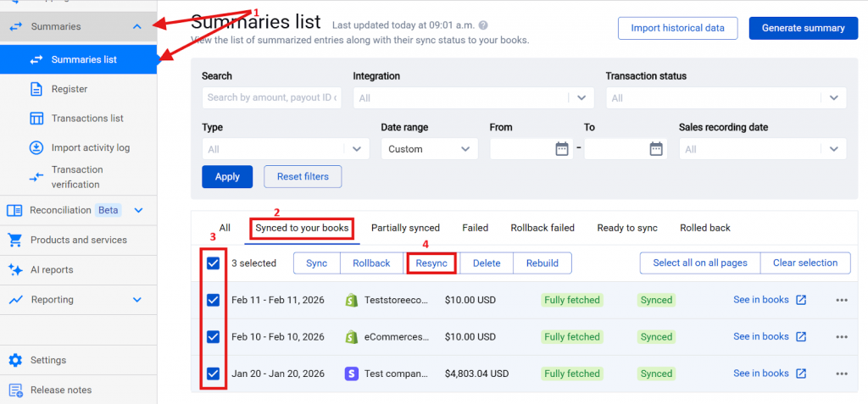868x404 pixels.
Task: Open Settings via the gear icon
Action: 15,361
